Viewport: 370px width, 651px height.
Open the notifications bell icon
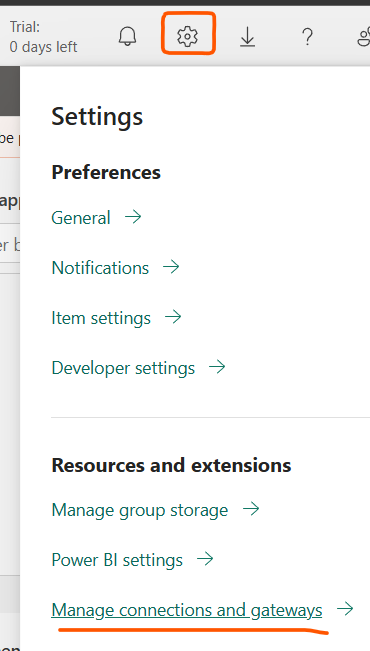click(127, 37)
